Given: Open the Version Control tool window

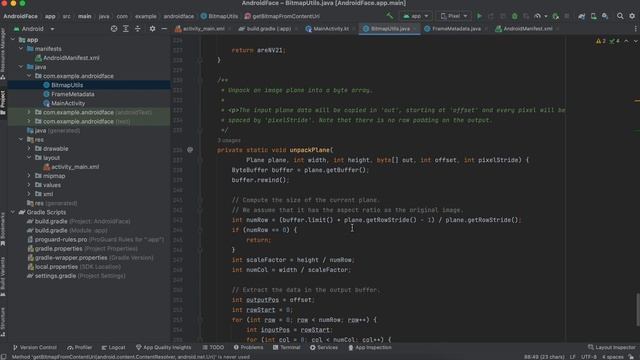Looking at the screenshot, I should (35, 347).
